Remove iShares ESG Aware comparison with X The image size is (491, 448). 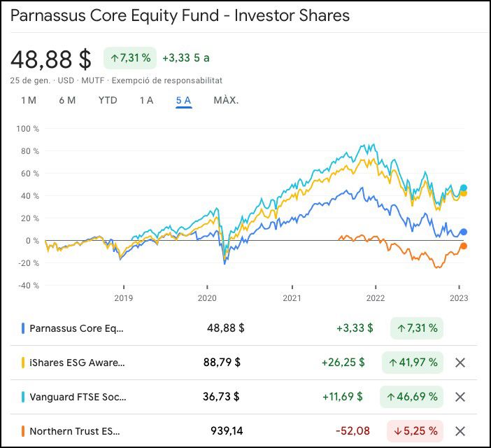coord(460,363)
